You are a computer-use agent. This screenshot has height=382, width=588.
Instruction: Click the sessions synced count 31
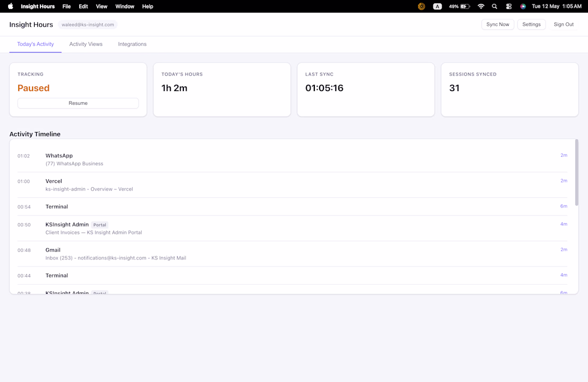[454, 88]
